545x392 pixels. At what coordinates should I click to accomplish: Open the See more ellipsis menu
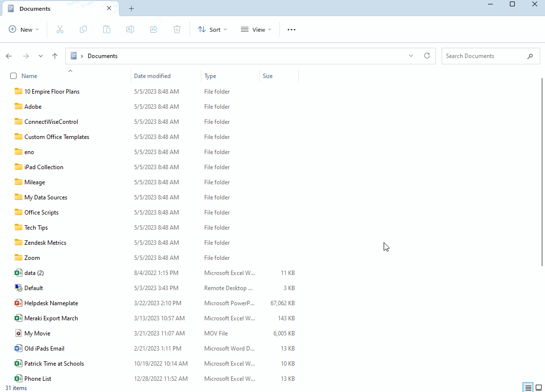coord(292,30)
